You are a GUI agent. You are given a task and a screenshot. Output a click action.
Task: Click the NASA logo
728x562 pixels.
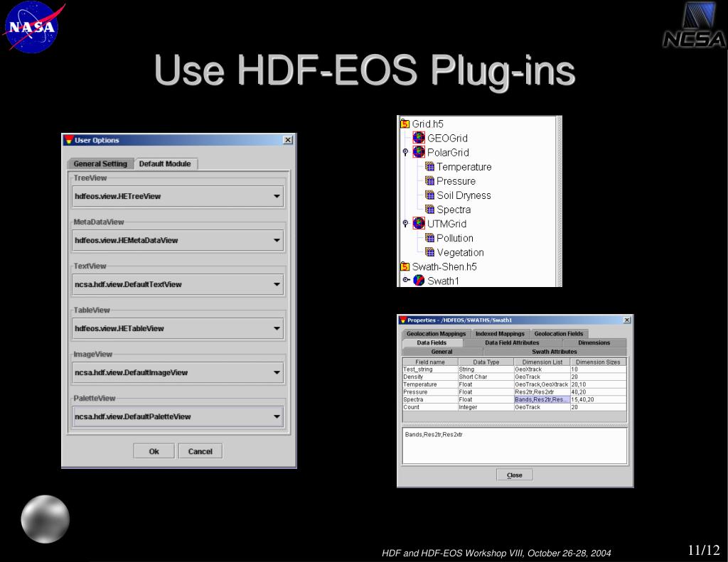pyautogui.click(x=33, y=27)
